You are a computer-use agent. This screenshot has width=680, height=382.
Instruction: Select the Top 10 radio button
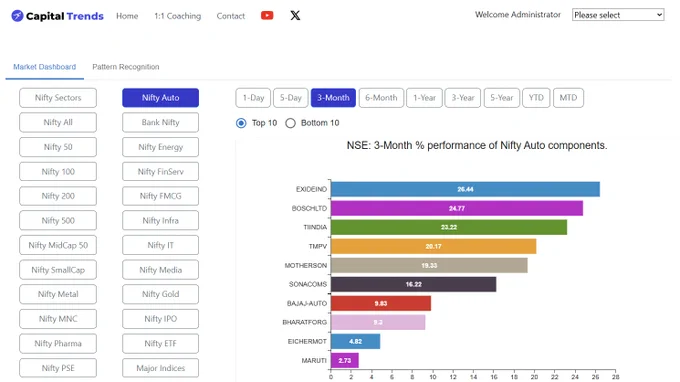(x=241, y=123)
